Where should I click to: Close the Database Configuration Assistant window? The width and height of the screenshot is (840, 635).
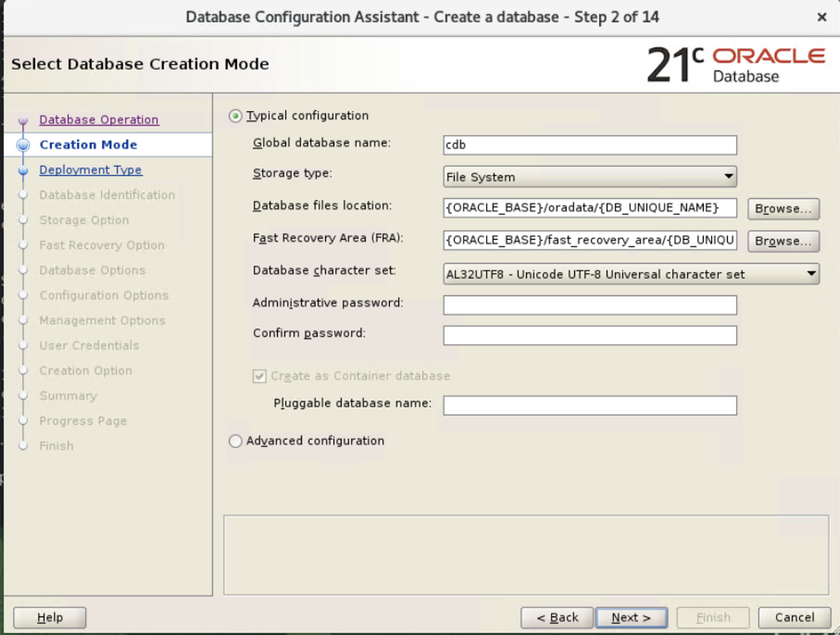coord(821,17)
